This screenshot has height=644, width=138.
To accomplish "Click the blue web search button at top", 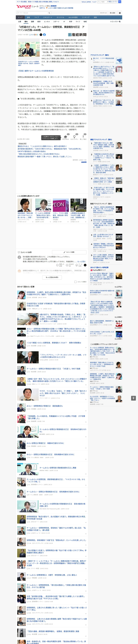I will [x=120, y=2].
